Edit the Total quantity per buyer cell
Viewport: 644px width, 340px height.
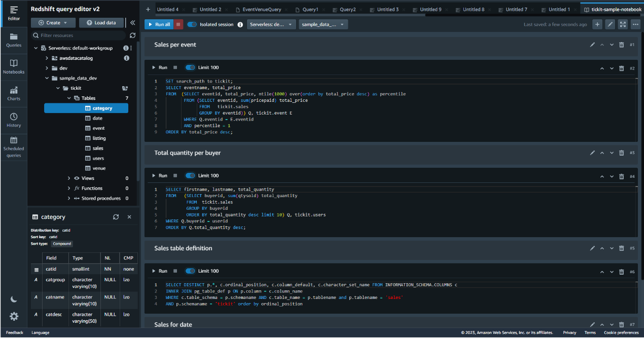coord(592,153)
